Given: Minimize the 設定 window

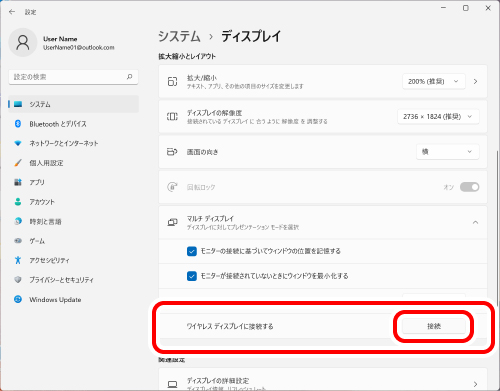Looking at the screenshot, I should point(443,8).
